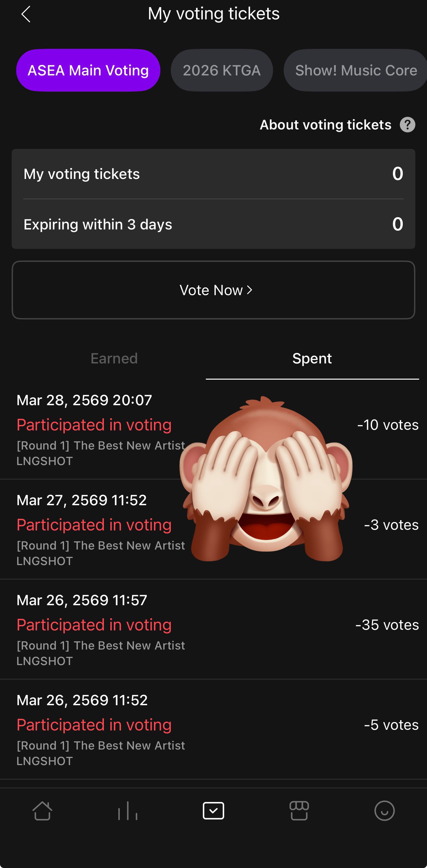Open the About voting tickets link
427x868 pixels.
click(325, 125)
